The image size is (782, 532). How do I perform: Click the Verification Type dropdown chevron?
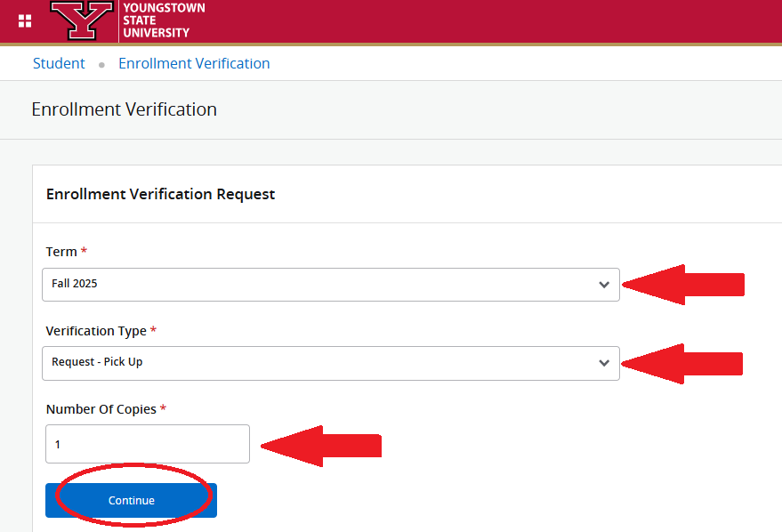[605, 363]
